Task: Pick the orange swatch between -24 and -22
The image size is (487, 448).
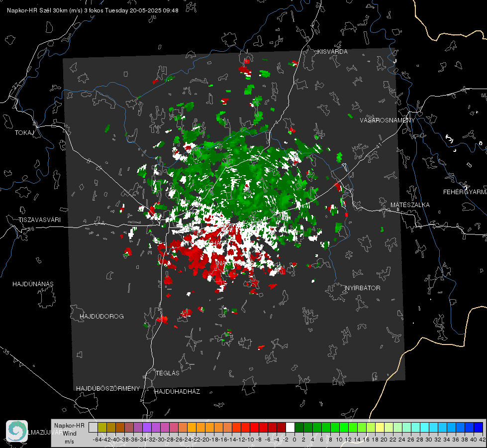Action: (x=192, y=427)
